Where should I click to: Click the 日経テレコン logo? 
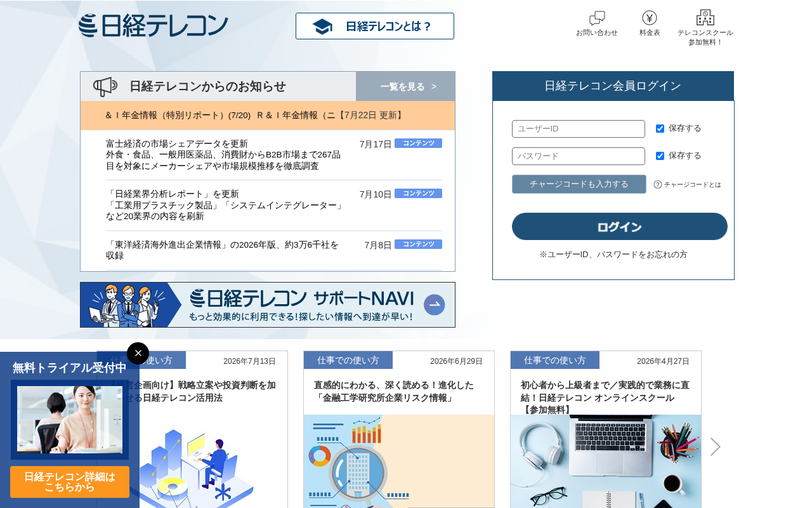[x=153, y=25]
